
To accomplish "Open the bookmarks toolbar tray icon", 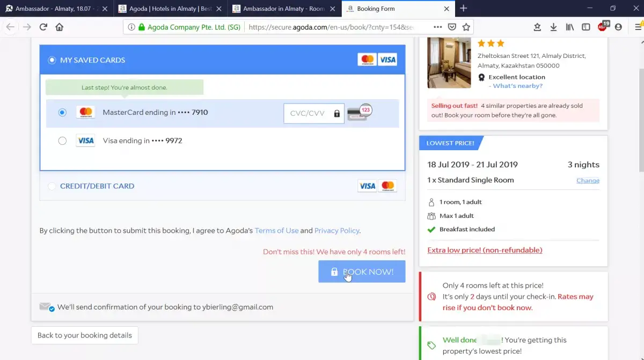I will point(538,27).
